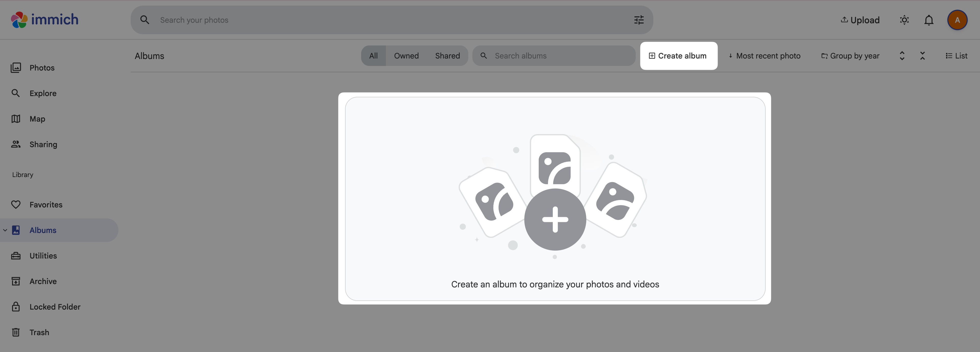Select the Shared albums filter
This screenshot has width=980, height=352.
(x=447, y=56)
